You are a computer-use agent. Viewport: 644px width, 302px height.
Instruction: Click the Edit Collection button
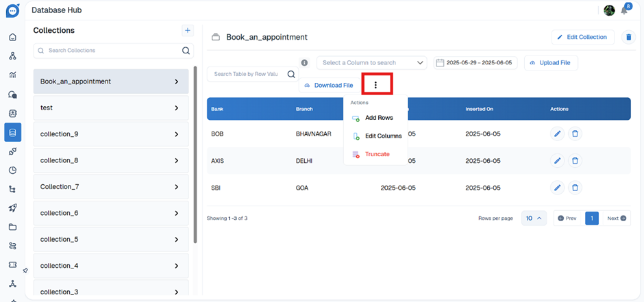point(582,37)
